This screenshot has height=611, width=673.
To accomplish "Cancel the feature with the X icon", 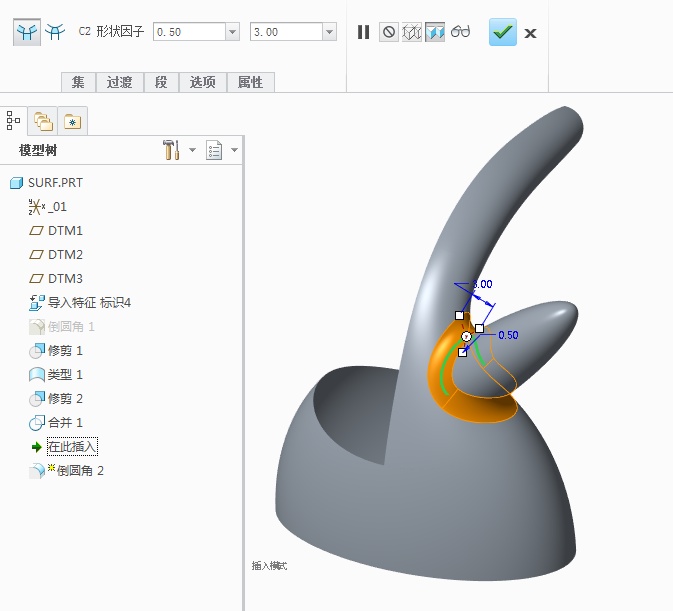I will (x=531, y=33).
